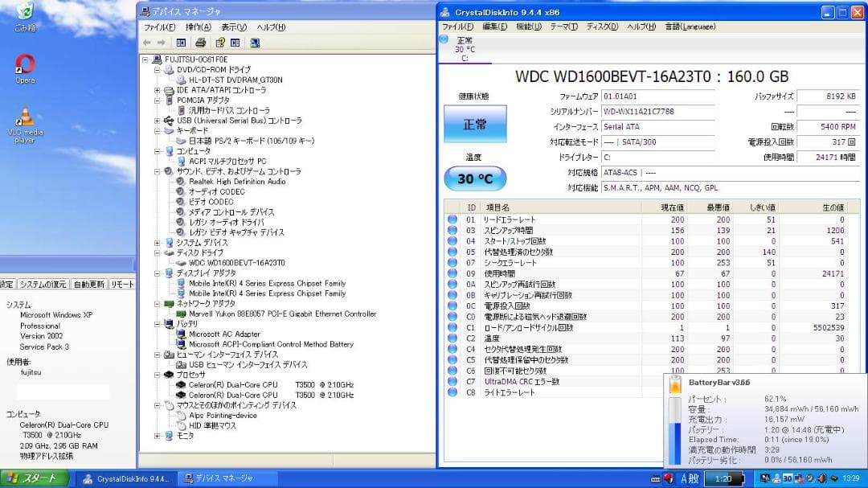Collapse the ディスク ドライブ tree node
The width and height of the screenshot is (868, 488).
(158, 252)
